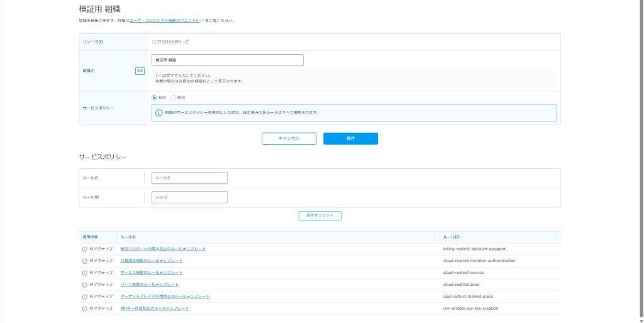The width and height of the screenshot is (644, 323).
Task: Focus the rule.id filter input
Action: [189, 197]
